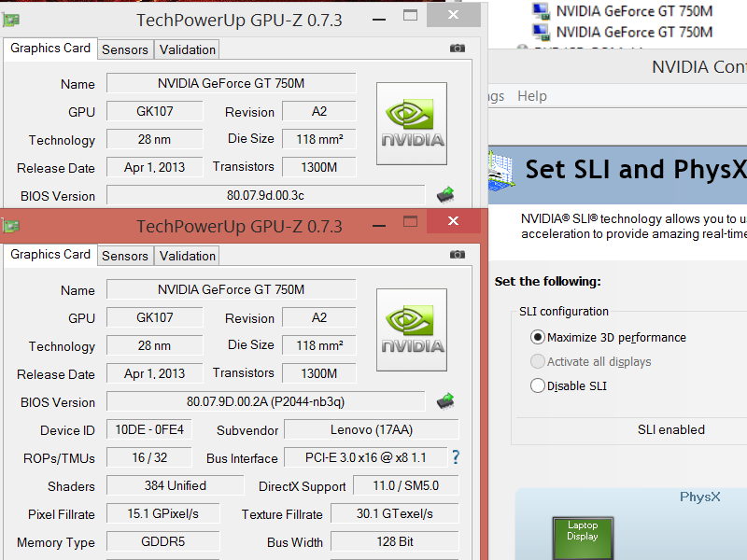Viewport: 747px width, 560px height.
Task: Click the display adapter icon of first GT 750M entry
Action: coord(541,10)
